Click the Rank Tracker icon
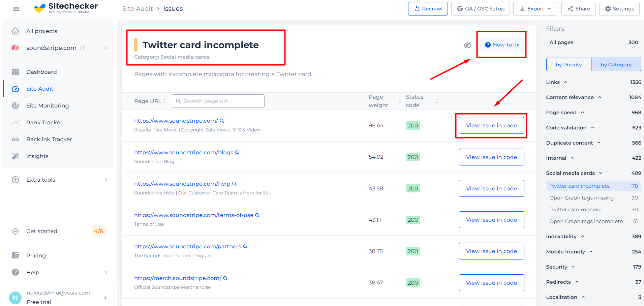 (x=16, y=122)
